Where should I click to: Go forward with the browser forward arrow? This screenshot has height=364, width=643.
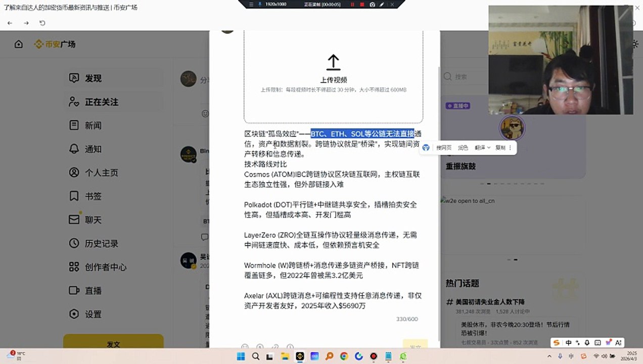(x=26, y=23)
